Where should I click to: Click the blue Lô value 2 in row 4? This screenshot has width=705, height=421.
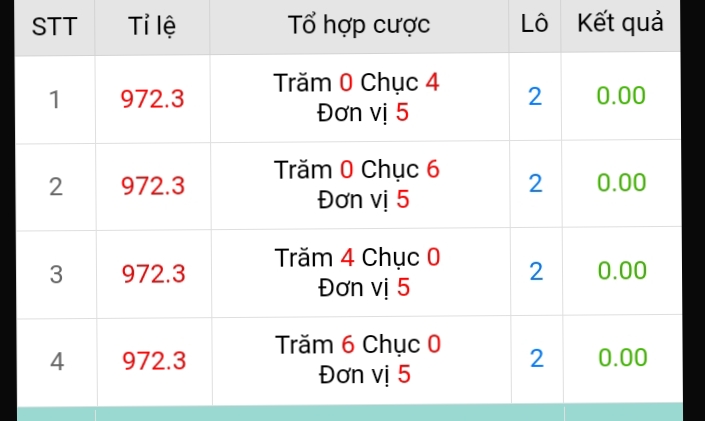(x=537, y=358)
